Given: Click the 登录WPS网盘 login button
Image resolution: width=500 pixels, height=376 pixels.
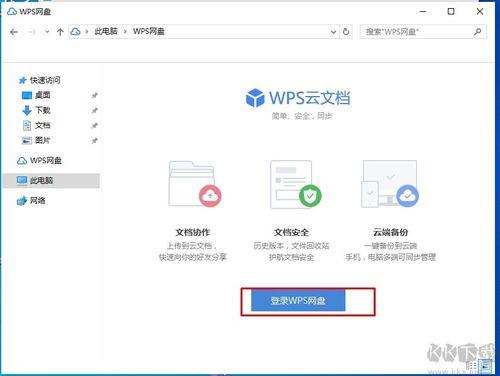Looking at the screenshot, I should [x=298, y=301].
